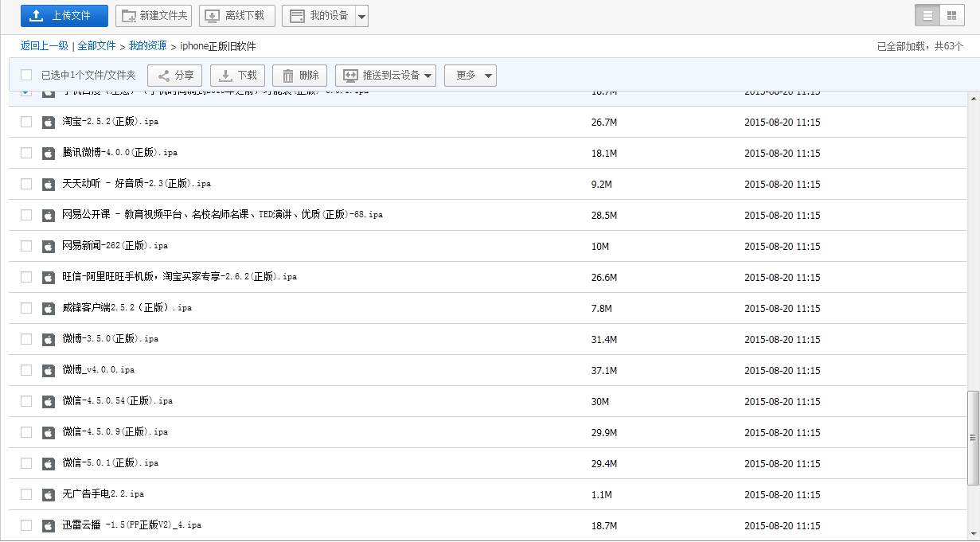Image resolution: width=980 pixels, height=542 pixels.
Task: Open 离线下载 offline download
Action: point(237,15)
